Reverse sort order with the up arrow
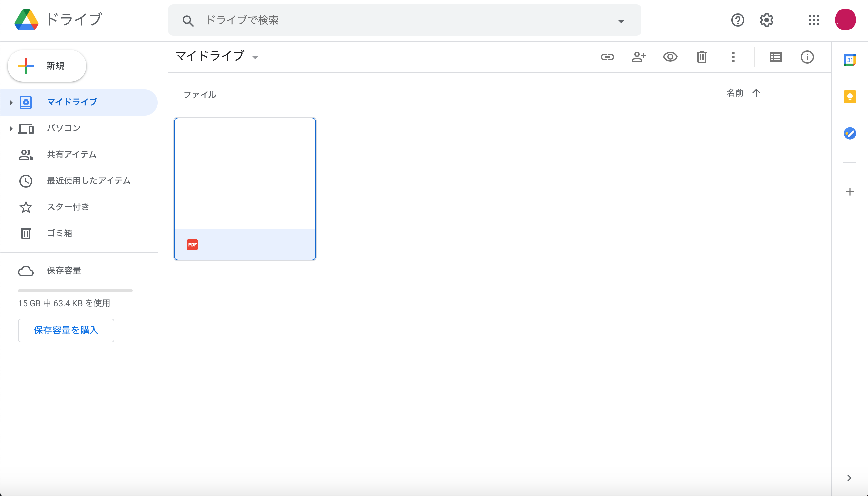Viewport: 868px width, 496px height. click(756, 93)
